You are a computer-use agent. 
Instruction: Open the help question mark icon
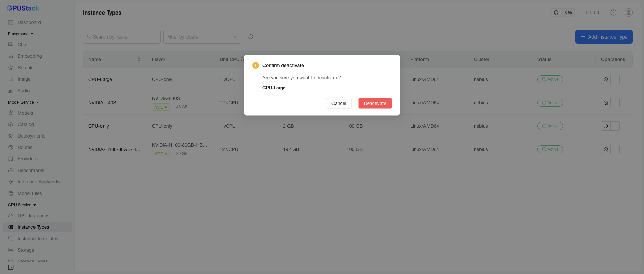tap(613, 13)
